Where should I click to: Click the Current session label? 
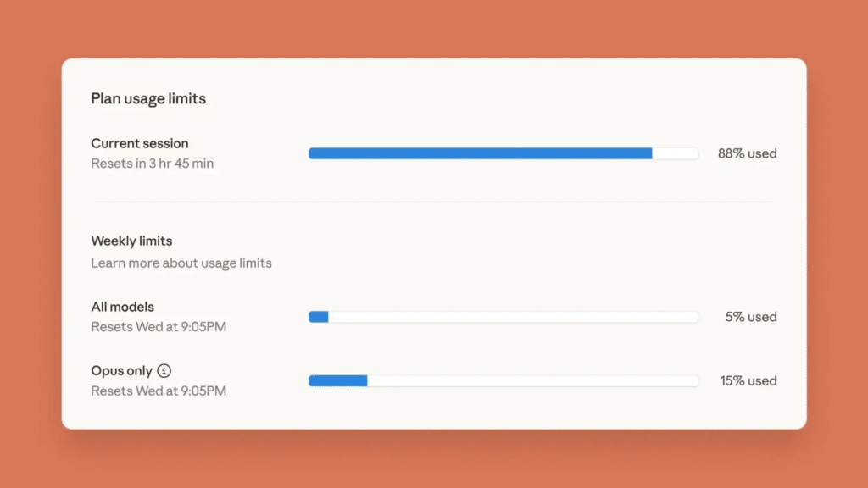(x=140, y=143)
